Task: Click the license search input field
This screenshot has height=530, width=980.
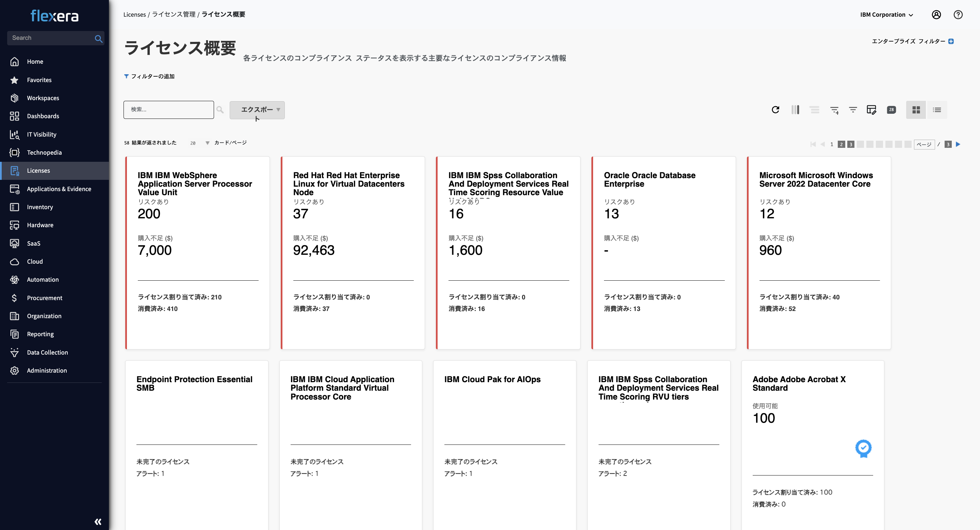Action: (x=168, y=110)
